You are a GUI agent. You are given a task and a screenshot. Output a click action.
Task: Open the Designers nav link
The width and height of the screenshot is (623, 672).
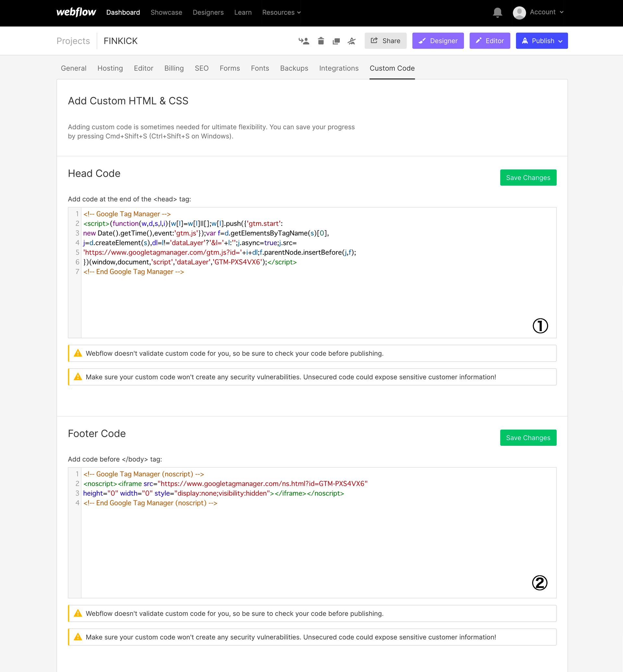208,12
